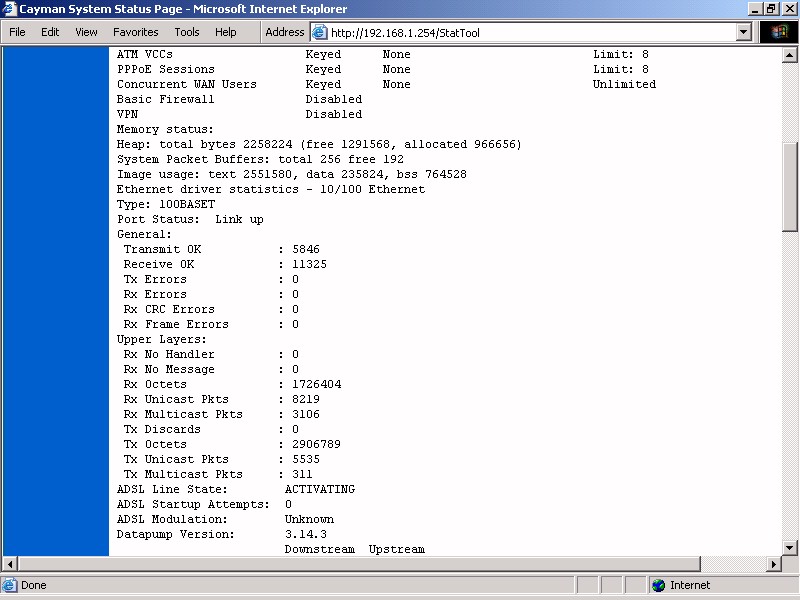Open the File menu
The height and width of the screenshot is (600, 800).
pos(17,32)
